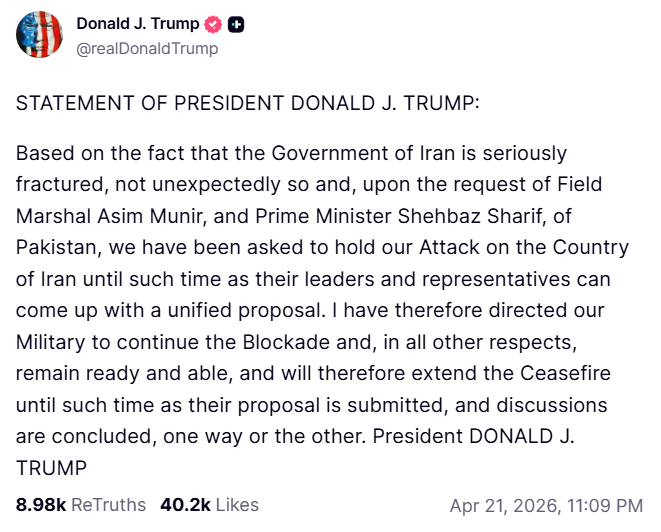Open Donald J. Trump's profile avatar
This screenshot has width=661, height=532.
click(x=40, y=36)
